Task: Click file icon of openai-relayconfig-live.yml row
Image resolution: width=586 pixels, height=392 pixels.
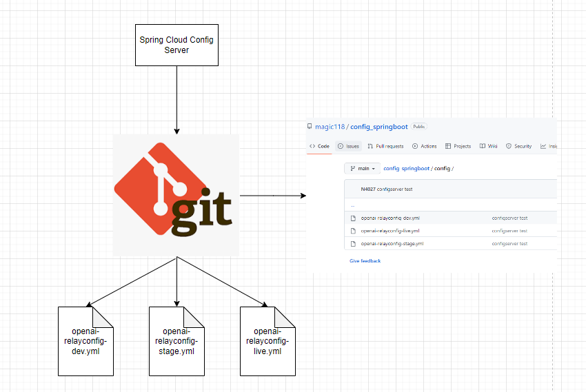Action: [353, 231]
